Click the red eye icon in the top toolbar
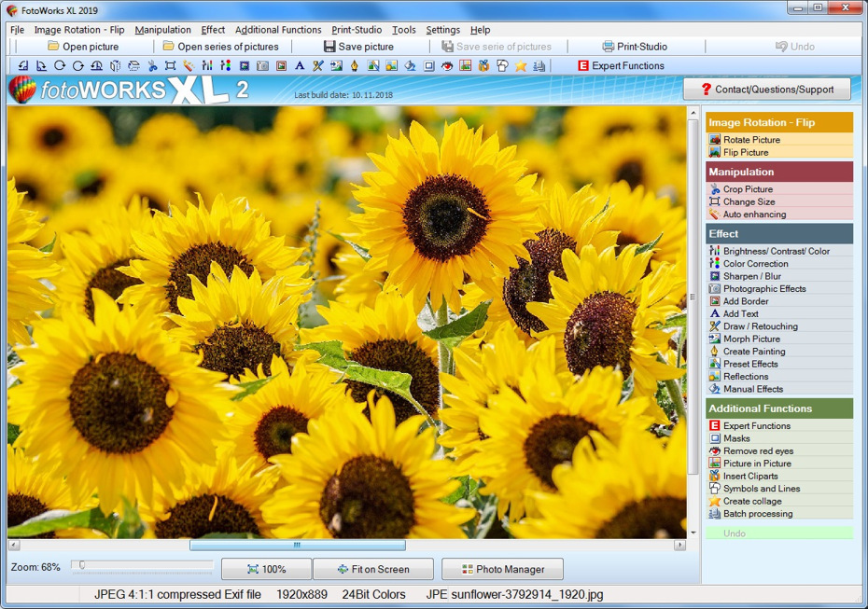Viewport: 868px width, 609px height. click(x=447, y=66)
